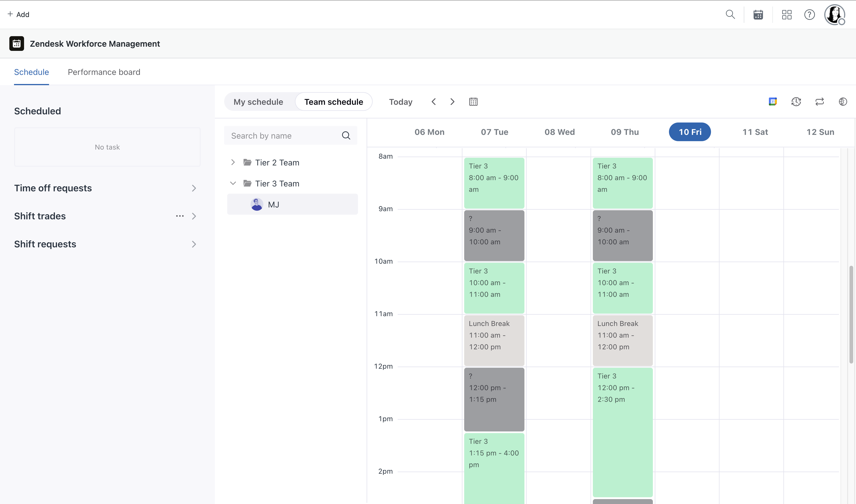Open the products grid icon
Image resolution: width=856 pixels, height=504 pixels.
(x=787, y=15)
